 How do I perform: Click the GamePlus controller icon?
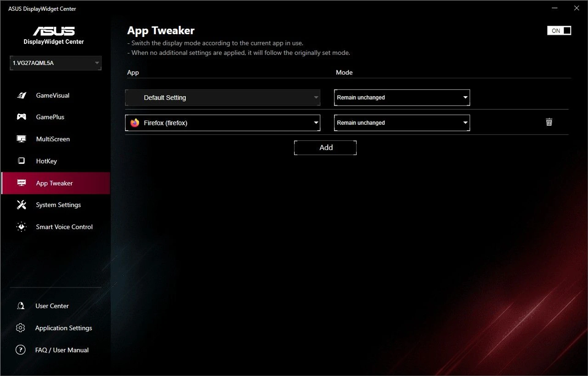[21, 117]
